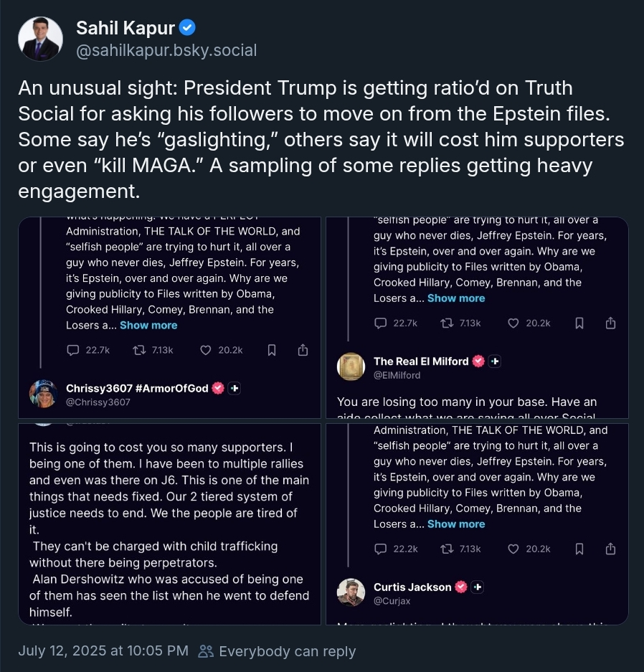This screenshot has height=672, width=644.
Task: Click the @sahilkapur.bsky.social handle
Action: (x=166, y=50)
